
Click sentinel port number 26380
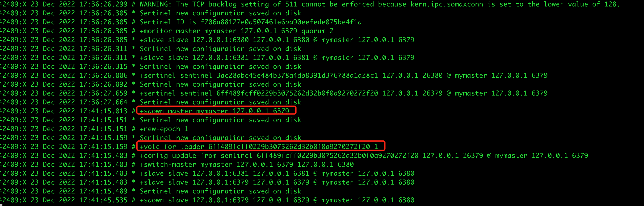click(x=432, y=75)
